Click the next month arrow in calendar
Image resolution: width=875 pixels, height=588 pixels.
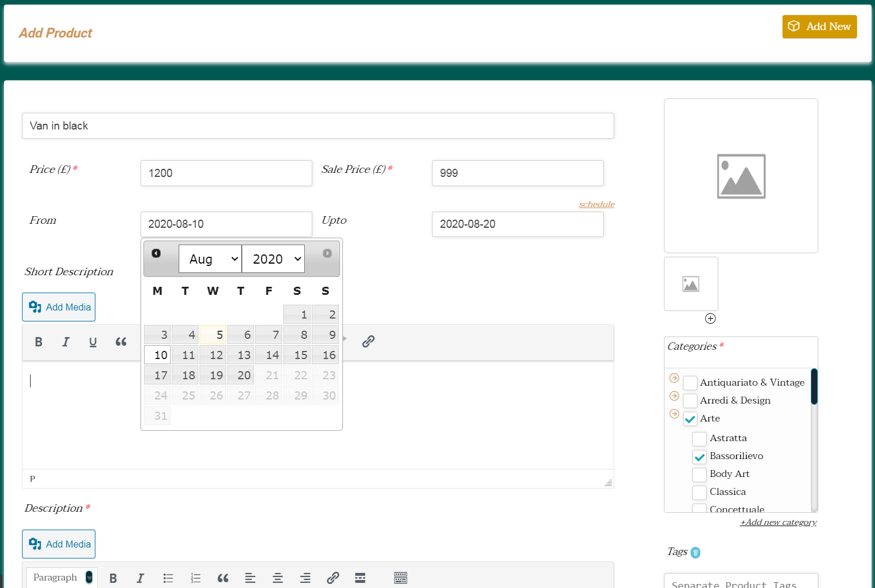(x=327, y=253)
